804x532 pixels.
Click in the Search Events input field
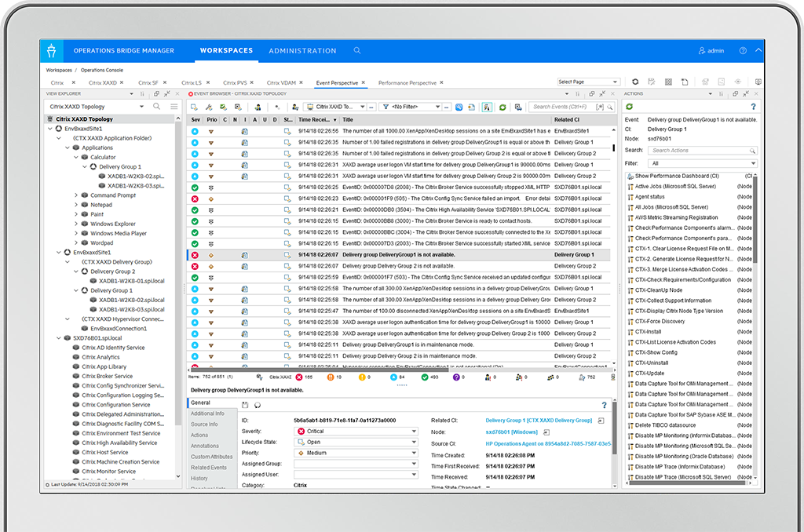[x=562, y=107]
